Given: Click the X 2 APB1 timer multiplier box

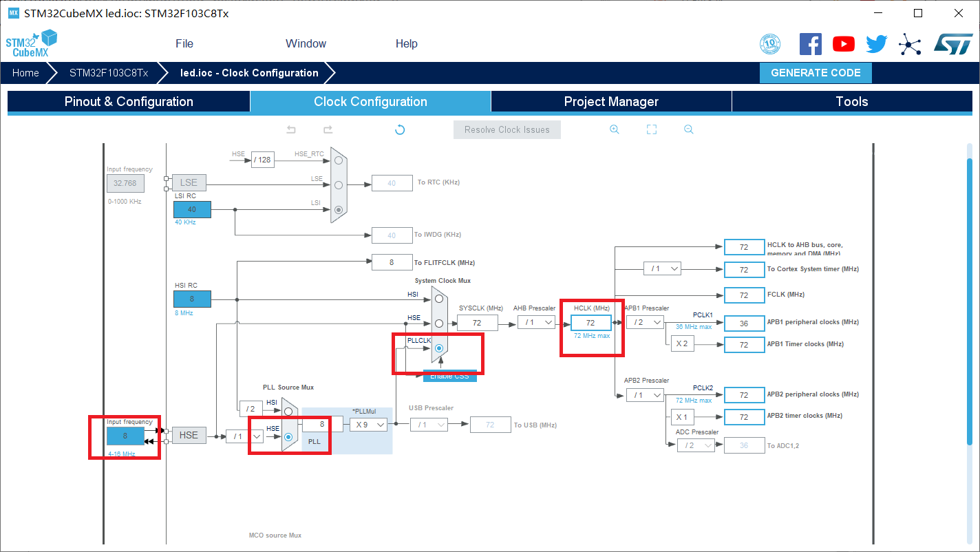Looking at the screenshot, I should point(682,344).
